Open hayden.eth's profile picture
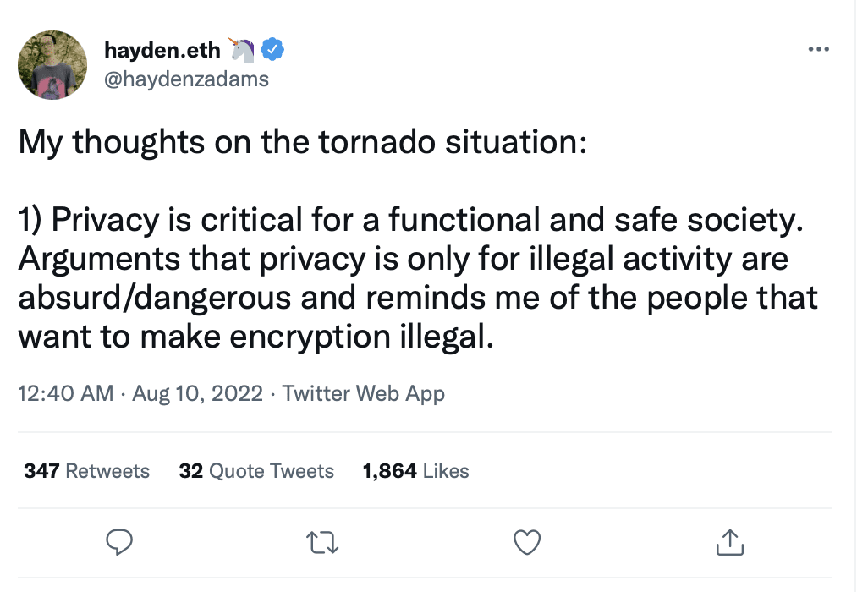The height and width of the screenshot is (592, 868). click(52, 65)
